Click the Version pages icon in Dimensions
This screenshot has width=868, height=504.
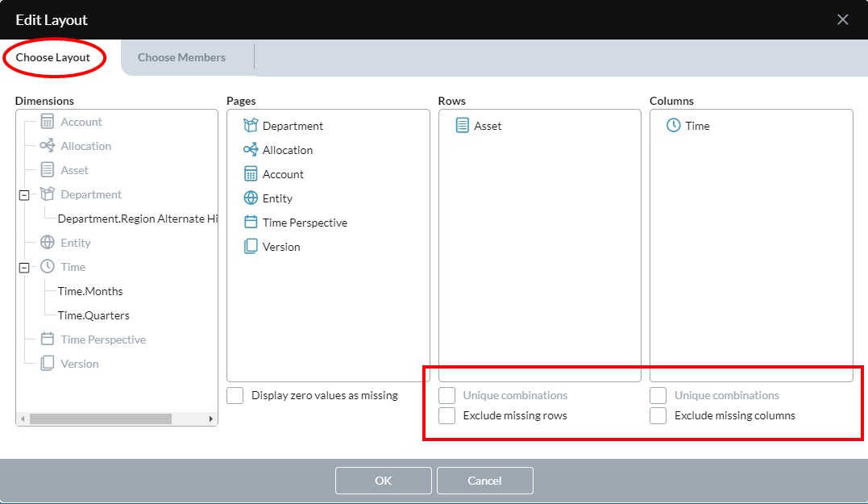click(48, 364)
